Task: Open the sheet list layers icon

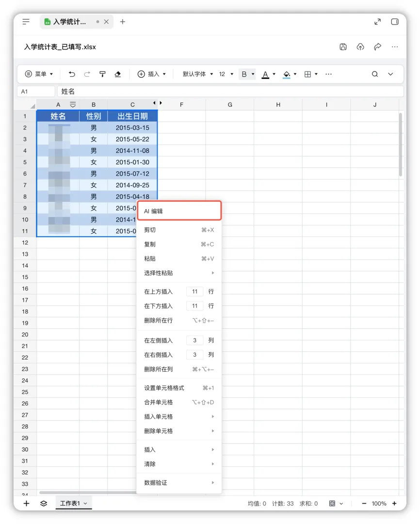Action: [x=44, y=503]
